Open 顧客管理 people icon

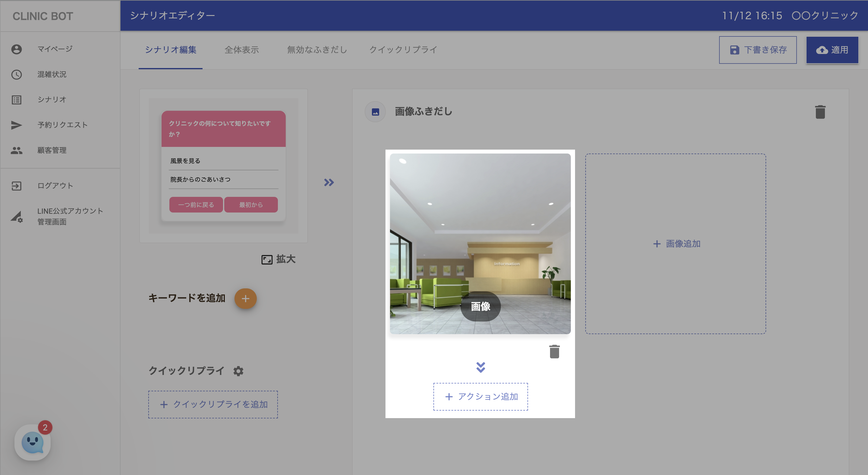coord(16,151)
